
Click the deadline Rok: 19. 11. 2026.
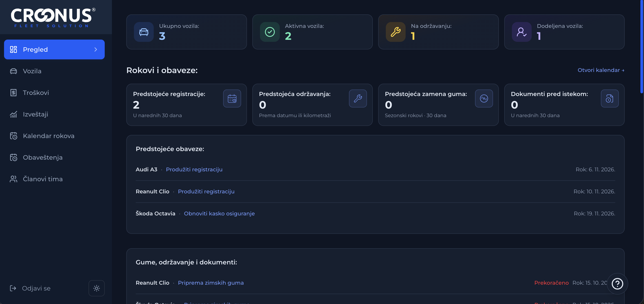click(594, 213)
